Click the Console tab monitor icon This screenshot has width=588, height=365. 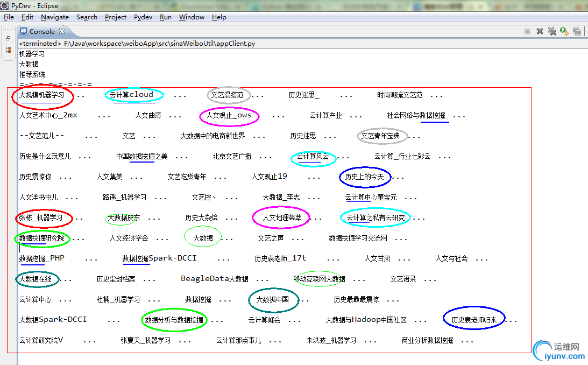point(23,31)
